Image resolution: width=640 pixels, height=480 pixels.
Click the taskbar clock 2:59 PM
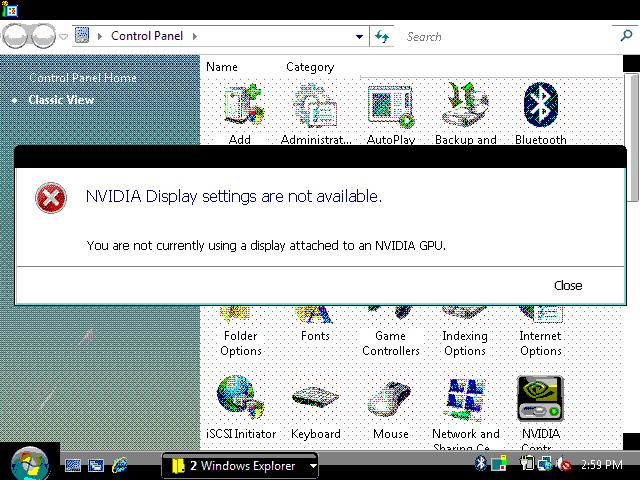pyautogui.click(x=602, y=464)
